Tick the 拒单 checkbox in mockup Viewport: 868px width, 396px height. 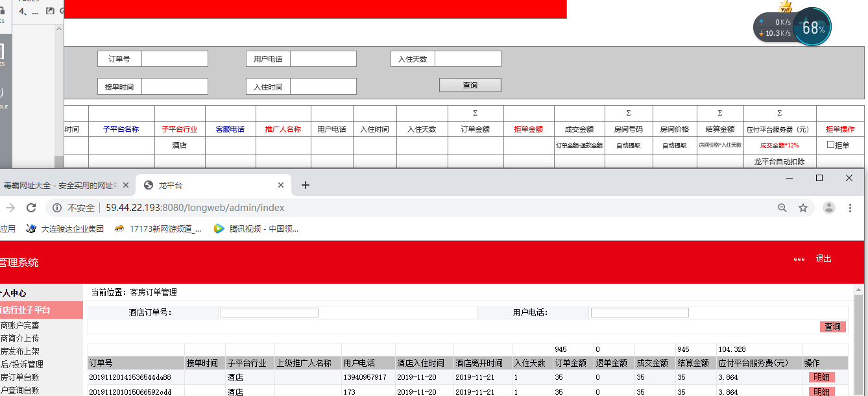click(x=830, y=145)
